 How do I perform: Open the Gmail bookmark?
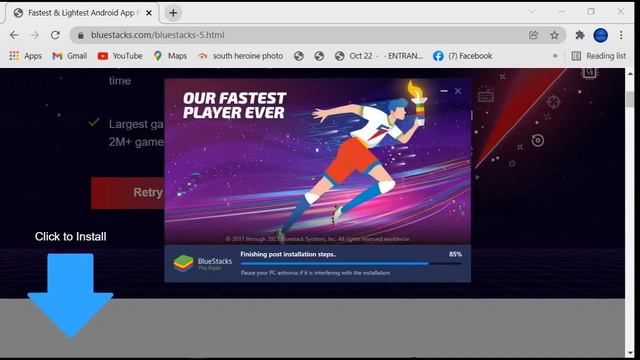coord(70,56)
